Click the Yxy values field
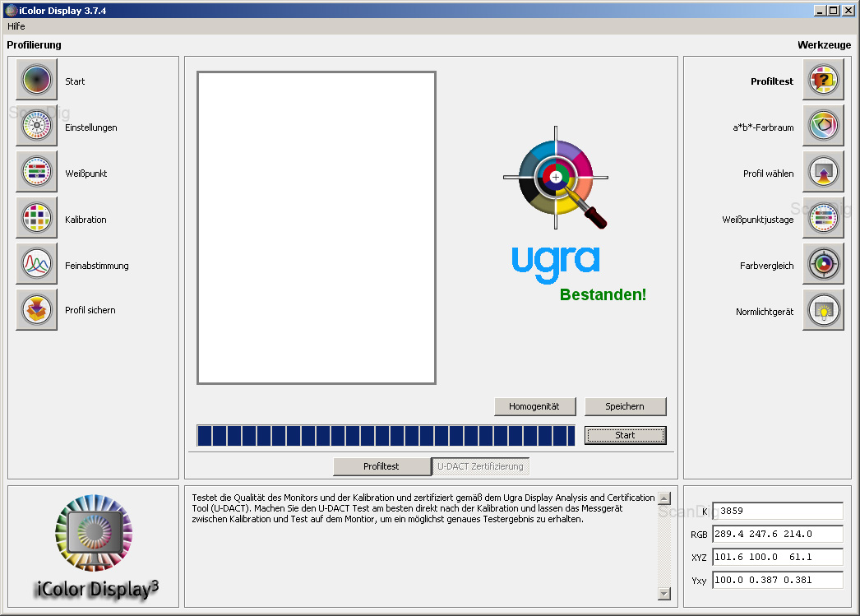The image size is (860, 616). 778,580
